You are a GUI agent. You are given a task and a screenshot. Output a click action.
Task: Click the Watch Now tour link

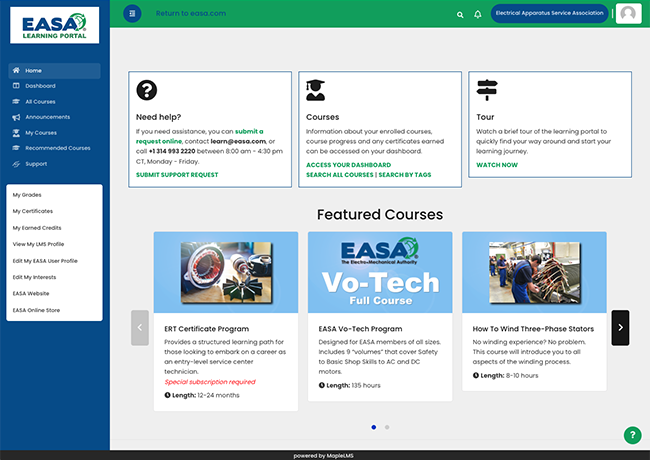(497, 164)
